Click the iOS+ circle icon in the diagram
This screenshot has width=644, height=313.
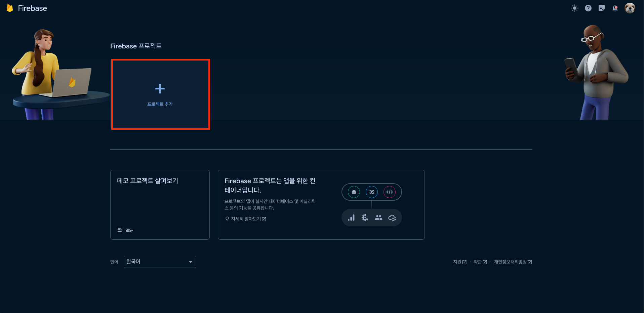pos(372,192)
